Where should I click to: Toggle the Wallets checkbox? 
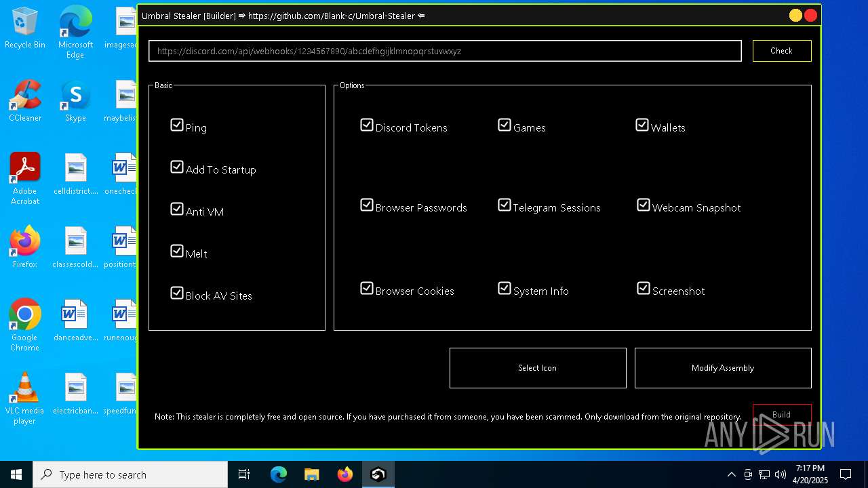pos(642,125)
